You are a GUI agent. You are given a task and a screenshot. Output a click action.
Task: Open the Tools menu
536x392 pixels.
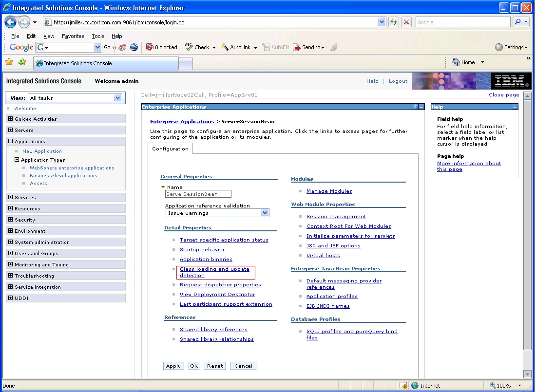tap(98, 36)
